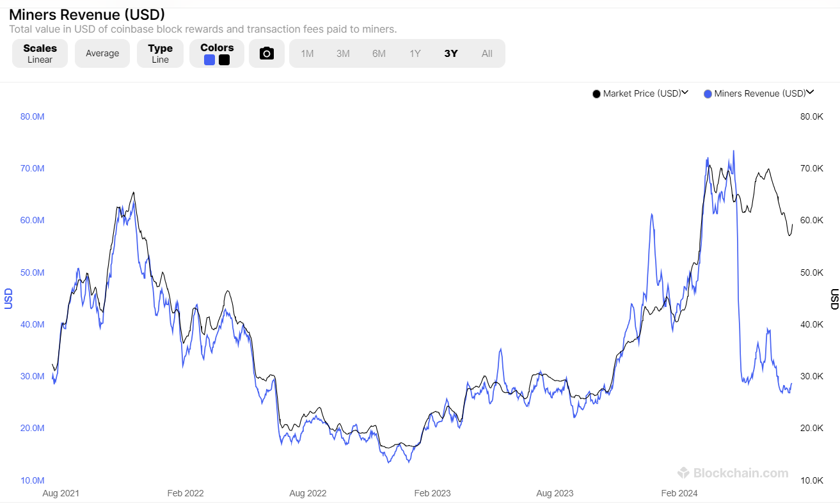Viewport: 840px width, 504px height.
Task: Click the black Market Price legend dot
Action: 597,94
